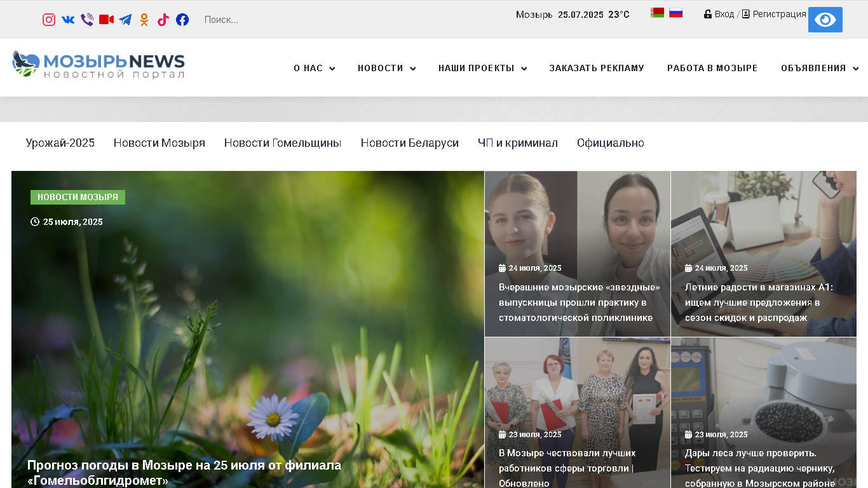Expand the О НАС menu
Screen dimensions: 868x488
314,68
